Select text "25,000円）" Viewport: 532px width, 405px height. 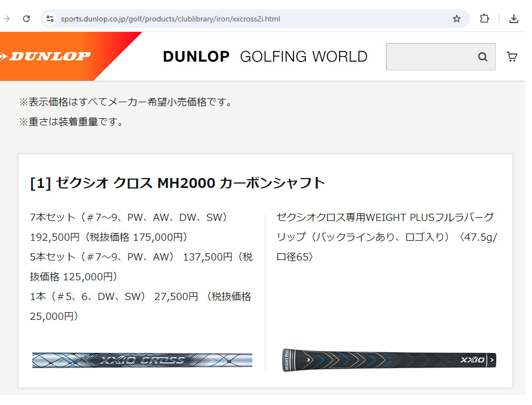coord(54,316)
